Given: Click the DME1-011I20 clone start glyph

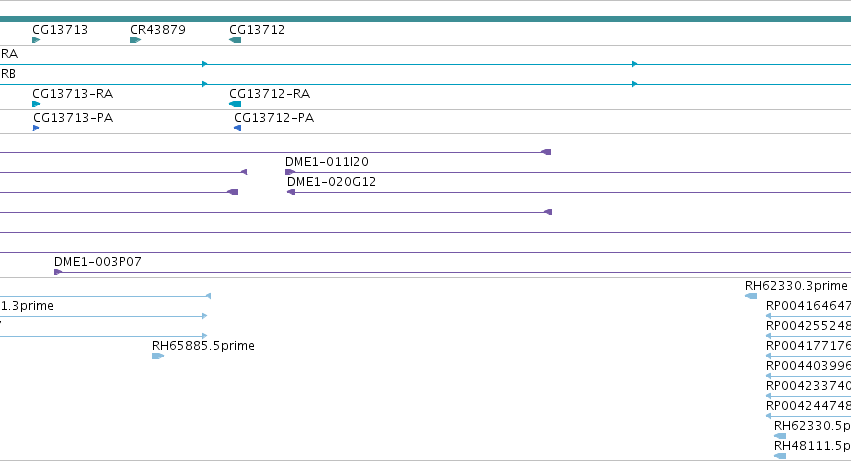Looking at the screenshot, I should [290, 172].
